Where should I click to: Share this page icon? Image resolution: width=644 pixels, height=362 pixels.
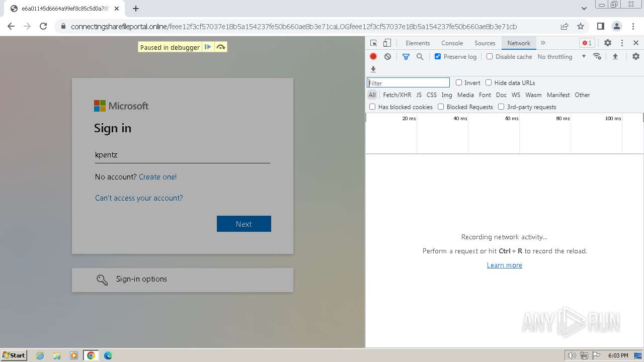(565, 26)
